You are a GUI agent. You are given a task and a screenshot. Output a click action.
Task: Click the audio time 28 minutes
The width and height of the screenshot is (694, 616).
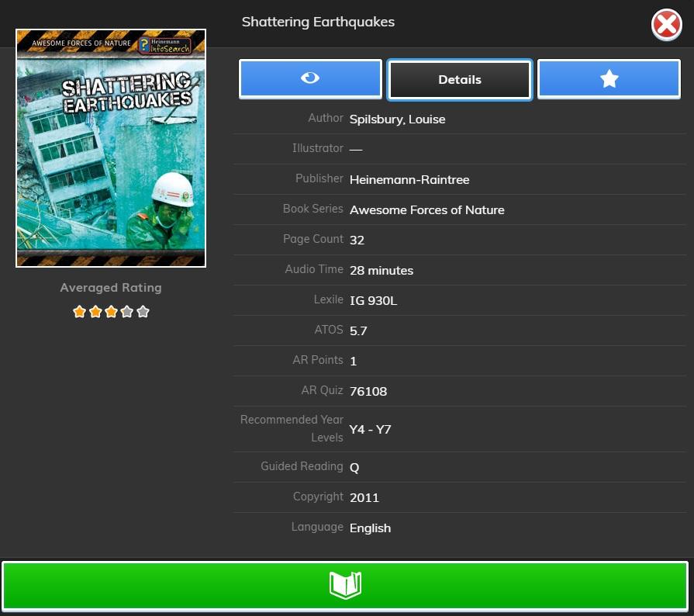pyautogui.click(x=381, y=271)
